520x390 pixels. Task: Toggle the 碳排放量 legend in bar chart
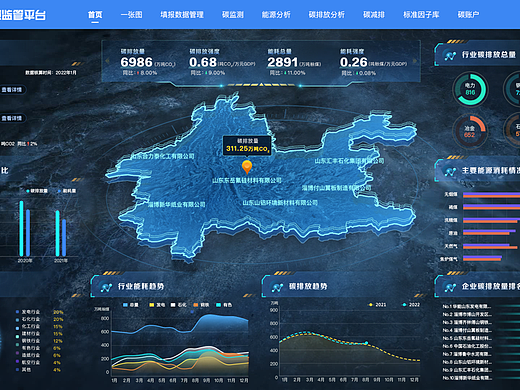pos(37,191)
